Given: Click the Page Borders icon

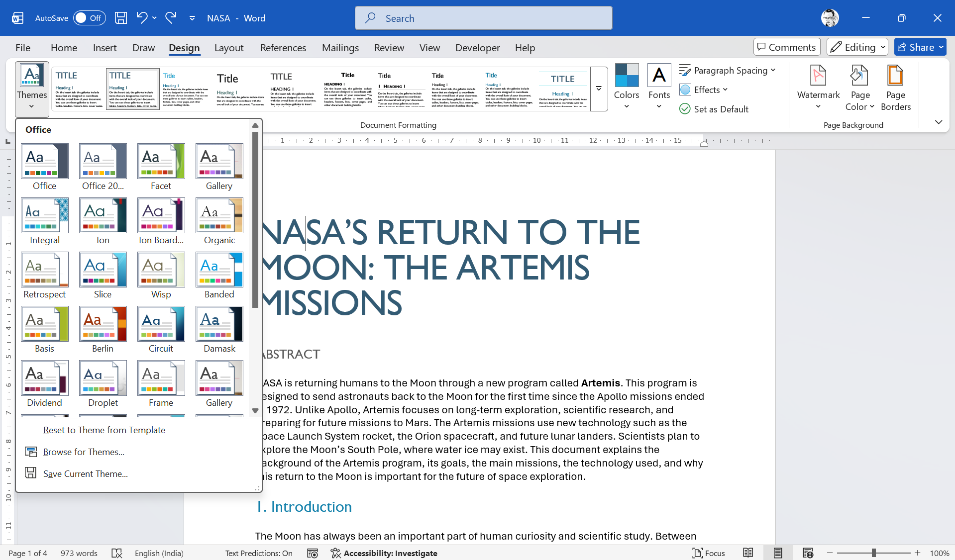Looking at the screenshot, I should (x=896, y=88).
